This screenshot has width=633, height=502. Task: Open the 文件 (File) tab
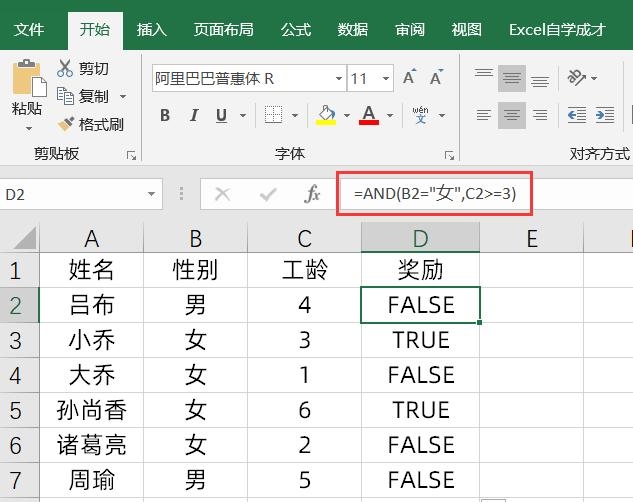[x=29, y=29]
